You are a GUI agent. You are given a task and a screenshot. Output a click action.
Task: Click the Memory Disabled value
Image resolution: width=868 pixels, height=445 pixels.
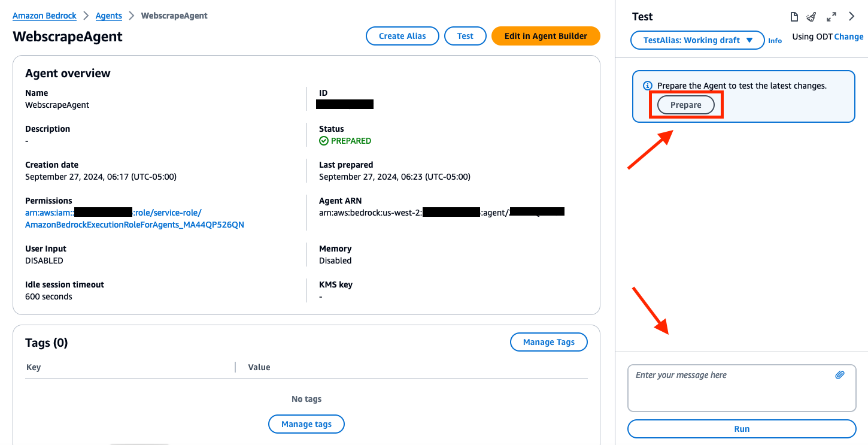(x=335, y=261)
